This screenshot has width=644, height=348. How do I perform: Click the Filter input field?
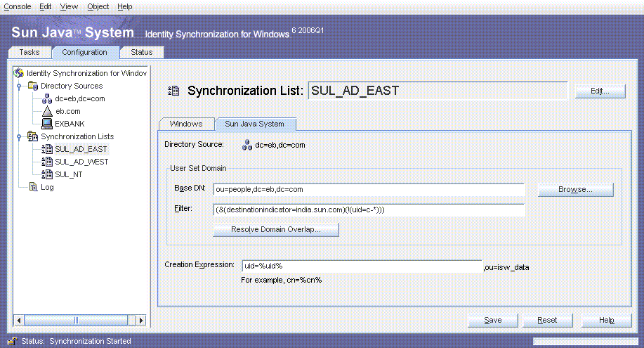[x=369, y=210]
